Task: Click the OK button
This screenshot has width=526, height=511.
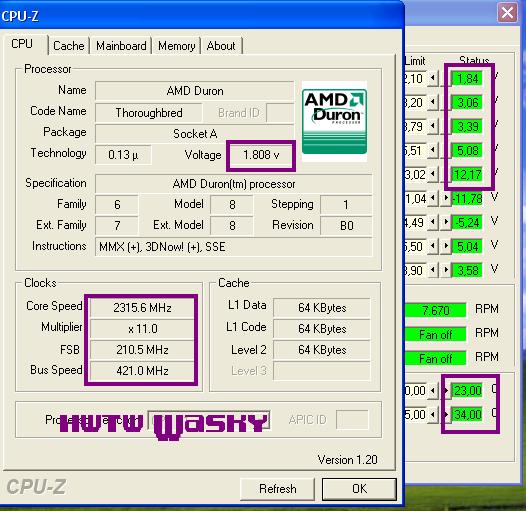Action: coord(359,489)
